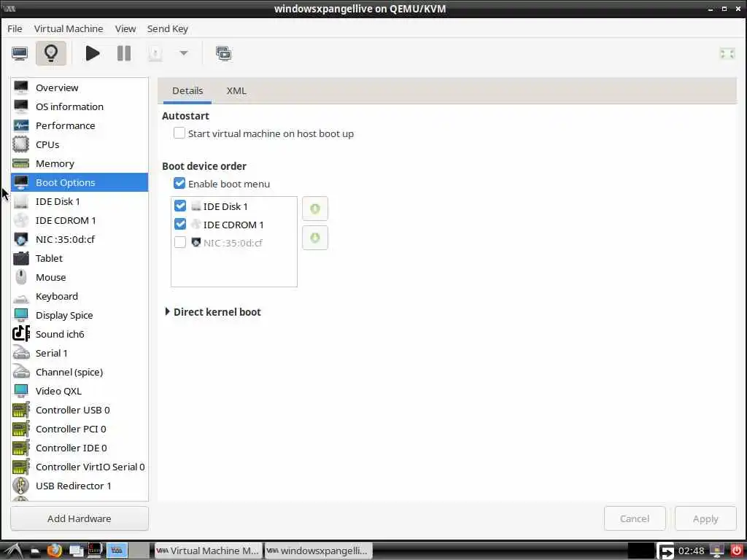
Task: Select Overview in hardware list
Action: click(80, 87)
